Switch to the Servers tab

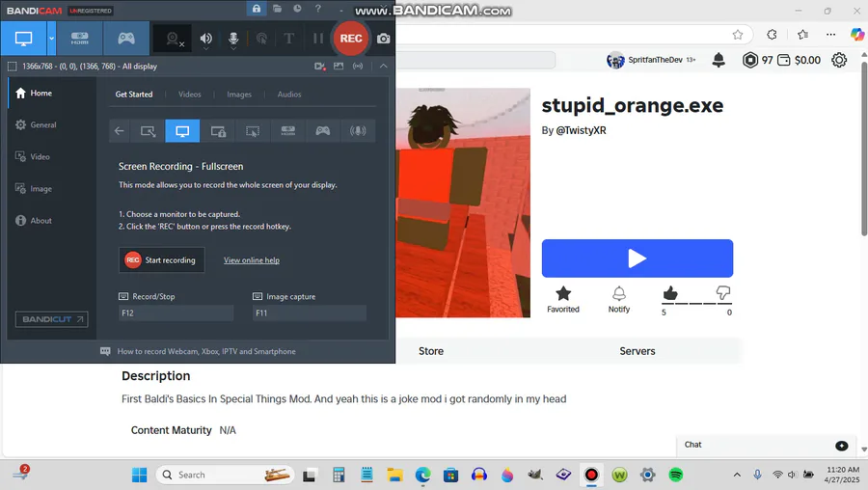click(x=637, y=351)
